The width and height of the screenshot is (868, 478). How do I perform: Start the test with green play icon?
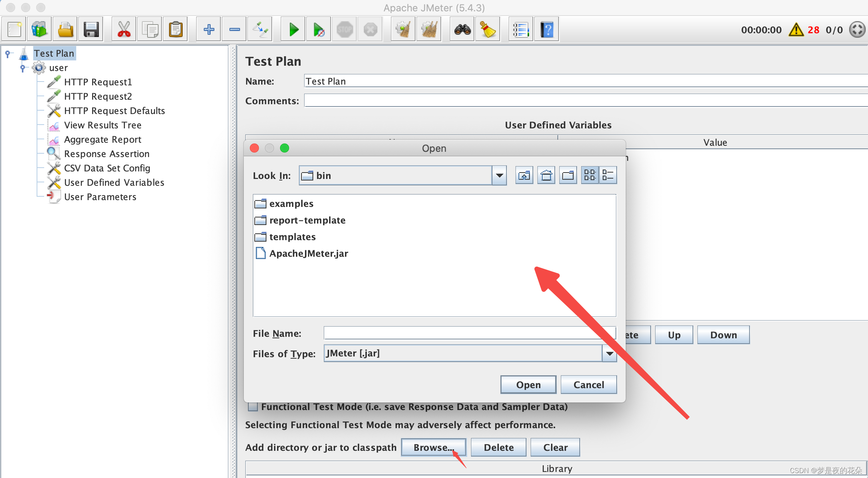point(293,29)
